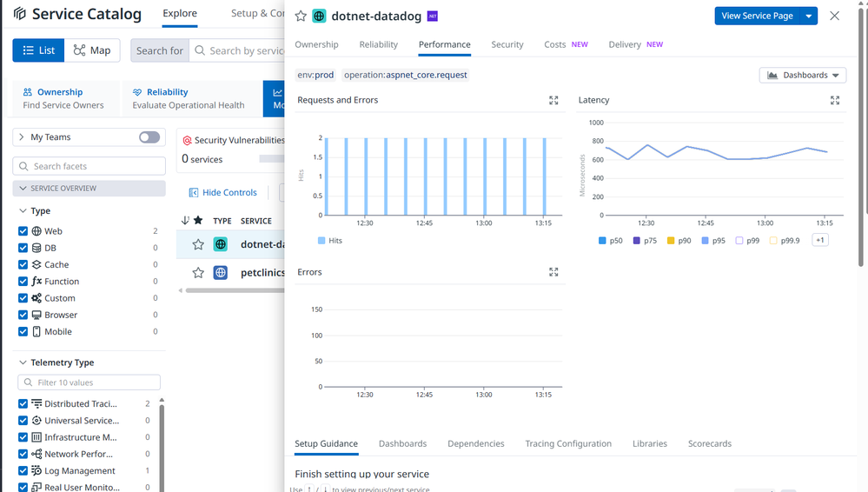Image resolution: width=868 pixels, height=492 pixels.
Task: Open the Costs tab
Action: point(566,44)
